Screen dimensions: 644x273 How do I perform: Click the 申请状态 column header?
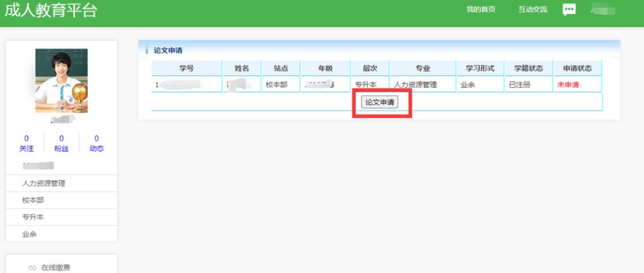(x=577, y=68)
